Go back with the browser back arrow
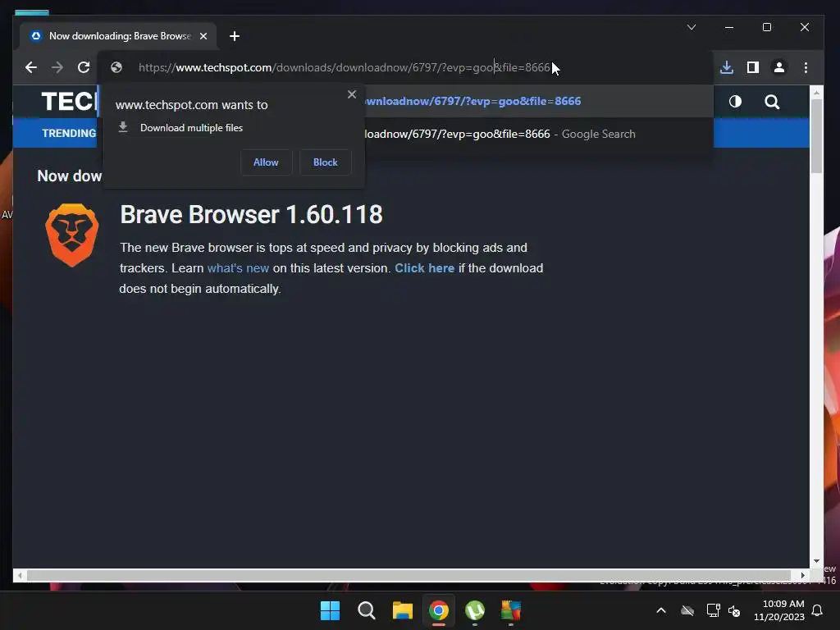The image size is (840, 630). pyautogui.click(x=31, y=67)
